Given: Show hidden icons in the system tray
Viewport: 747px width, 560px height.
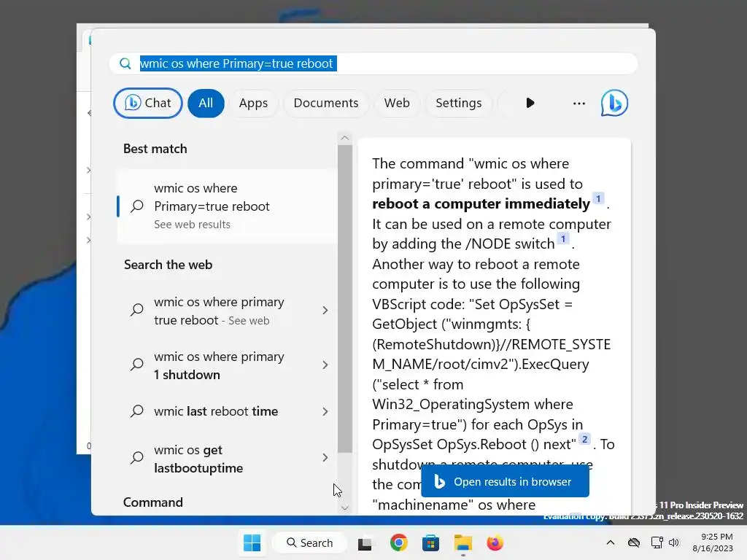Looking at the screenshot, I should coord(611,542).
